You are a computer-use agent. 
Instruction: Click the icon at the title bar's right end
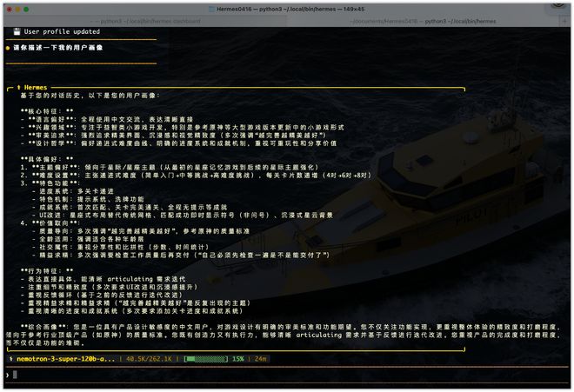[558, 6]
